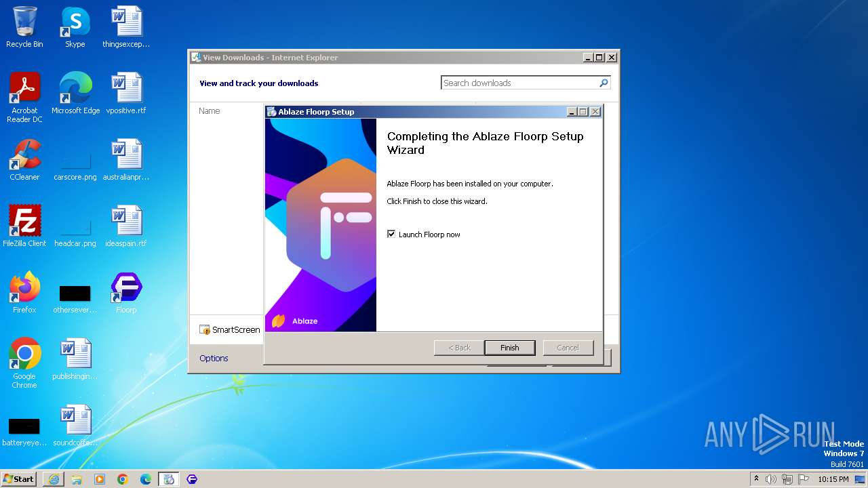Select FileZilla Client desktop shortcut
Viewport: 868px width, 488px height.
pyautogui.click(x=24, y=226)
